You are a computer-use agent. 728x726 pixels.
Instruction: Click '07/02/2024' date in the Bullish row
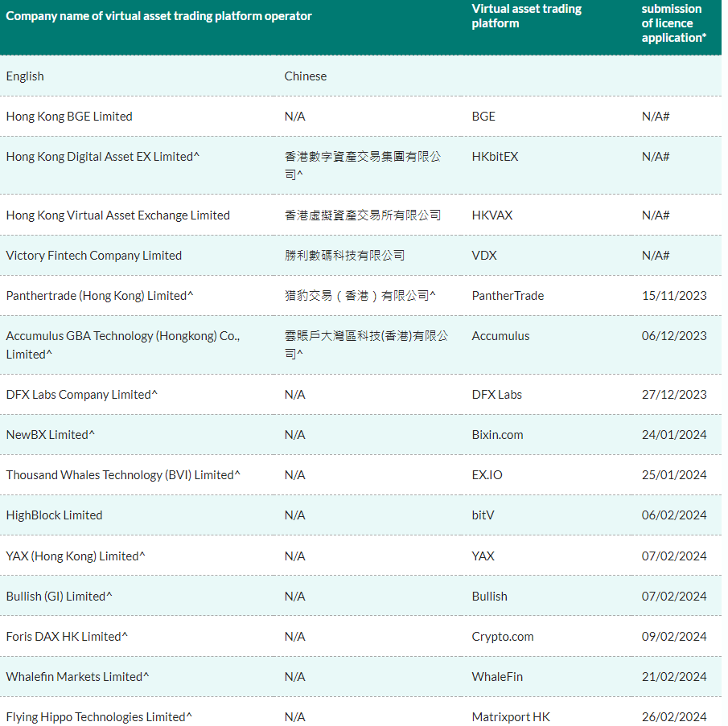pyautogui.click(x=674, y=597)
